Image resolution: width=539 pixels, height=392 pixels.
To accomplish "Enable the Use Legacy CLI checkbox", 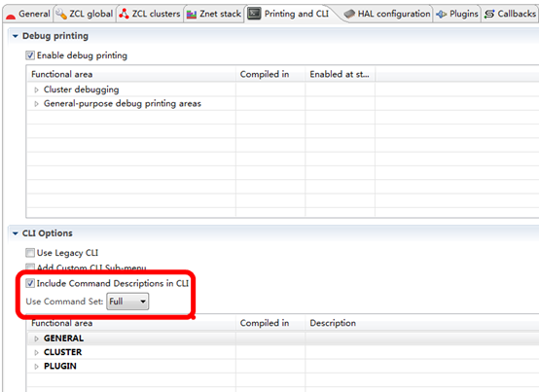I will click(30, 253).
